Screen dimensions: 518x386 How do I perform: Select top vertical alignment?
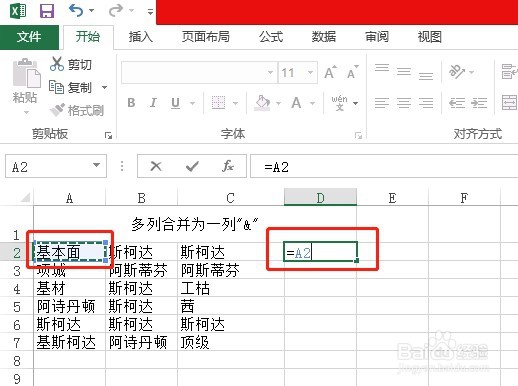pos(382,68)
